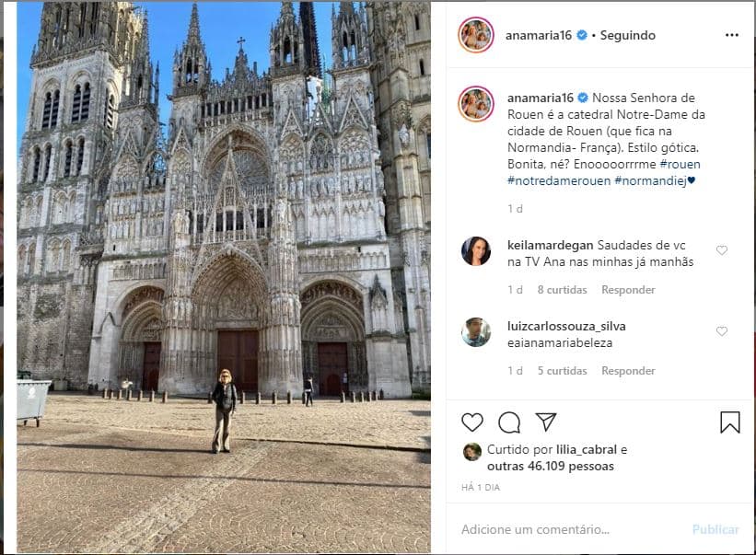The image size is (756, 555).
Task: Open the comment bubble icon
Action: click(509, 422)
